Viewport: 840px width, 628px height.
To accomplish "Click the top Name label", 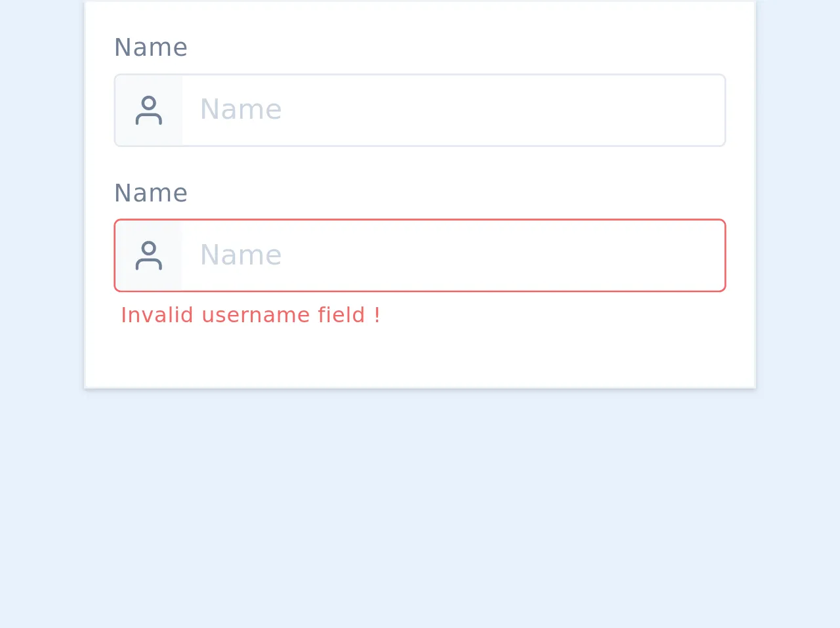I will pyautogui.click(x=151, y=48).
